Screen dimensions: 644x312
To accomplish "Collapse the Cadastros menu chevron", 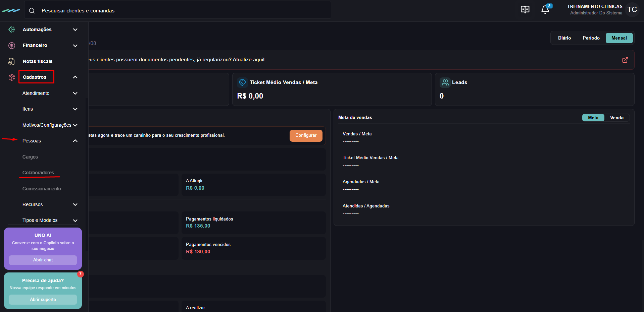I will coord(75,77).
